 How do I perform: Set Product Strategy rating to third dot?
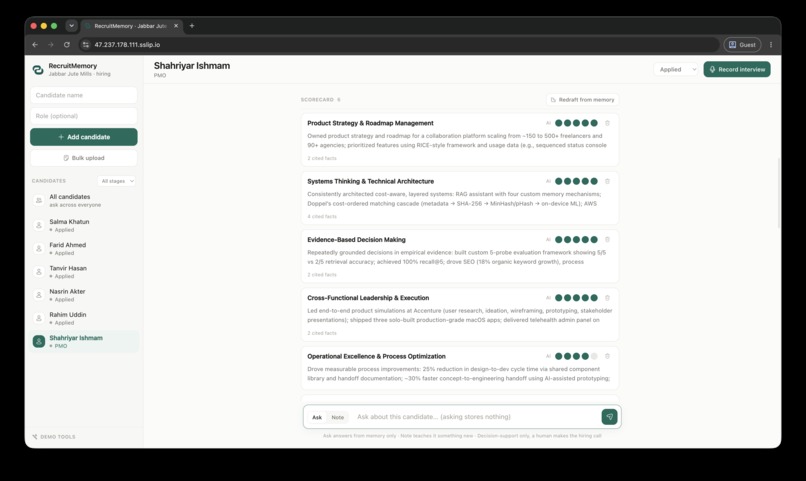[576, 123]
